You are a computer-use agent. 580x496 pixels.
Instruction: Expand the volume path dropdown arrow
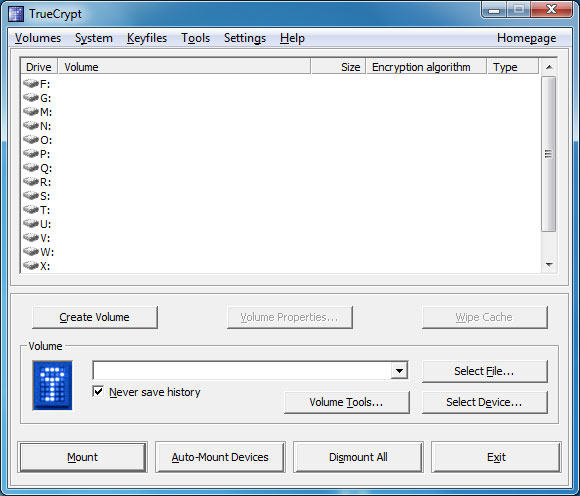[399, 370]
